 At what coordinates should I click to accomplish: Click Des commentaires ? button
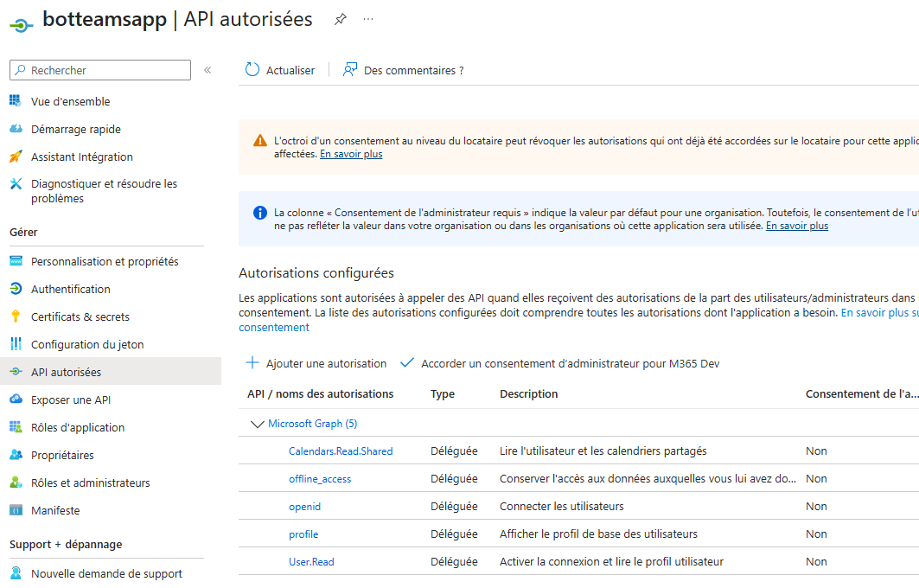[x=414, y=70]
